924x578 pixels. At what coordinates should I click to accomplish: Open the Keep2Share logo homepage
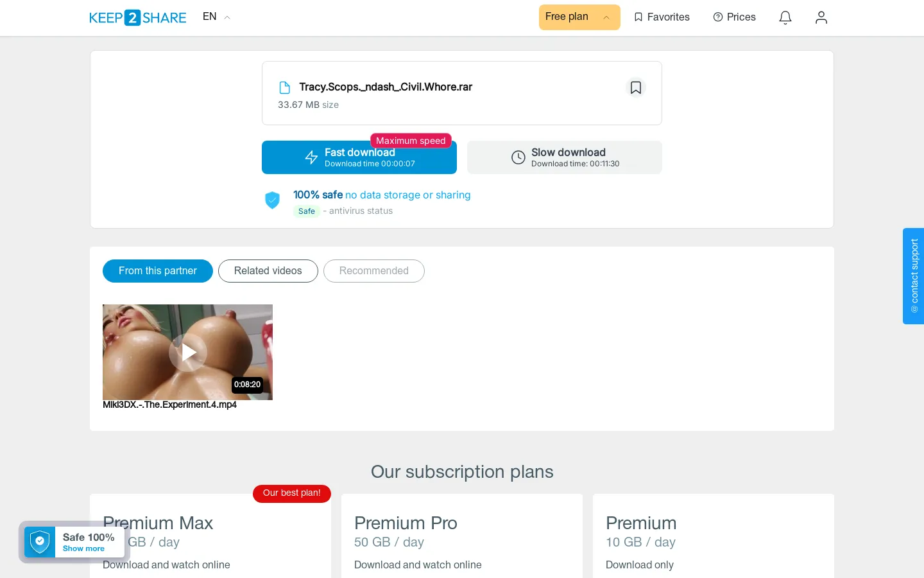137,17
